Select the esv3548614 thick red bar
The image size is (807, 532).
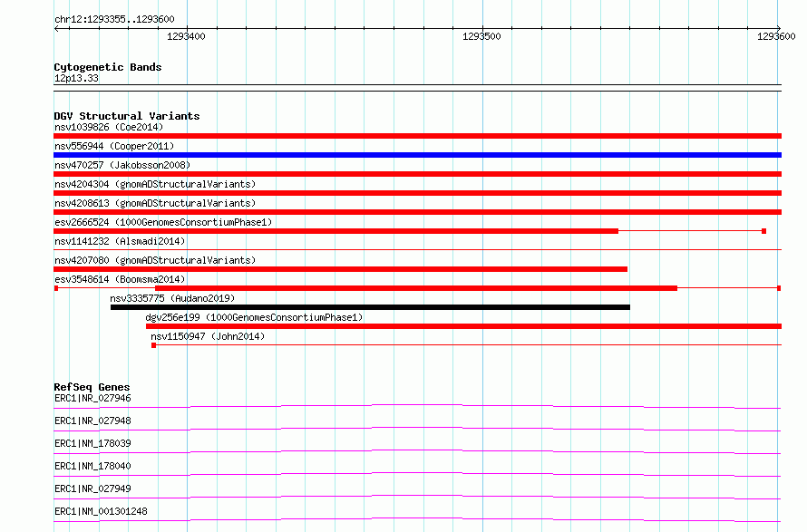click(x=416, y=288)
